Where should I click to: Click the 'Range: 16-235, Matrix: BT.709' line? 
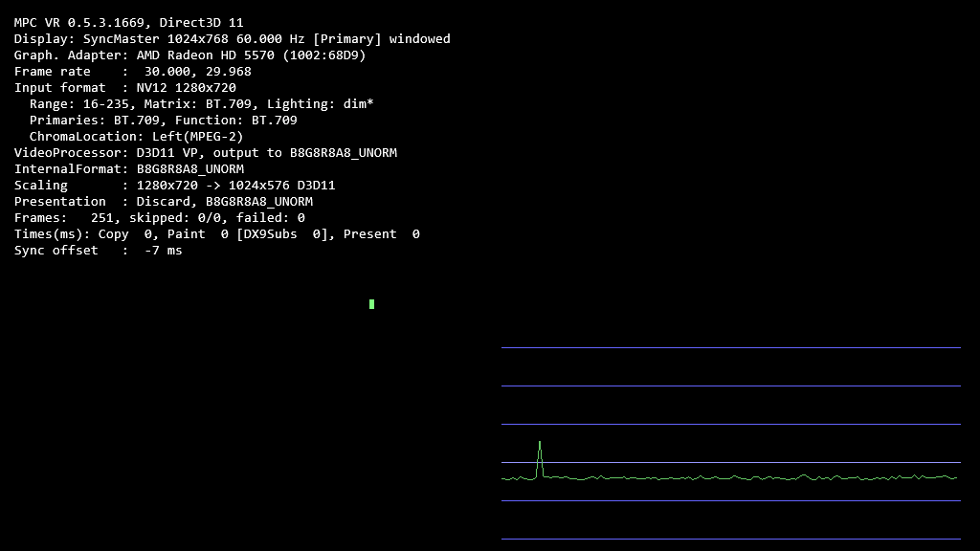coord(201,104)
